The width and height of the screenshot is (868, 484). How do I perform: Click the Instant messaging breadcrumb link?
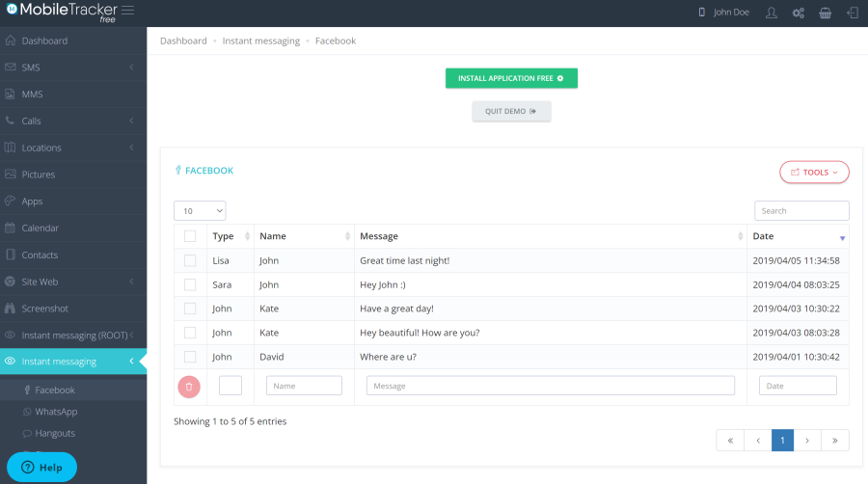[260, 40]
